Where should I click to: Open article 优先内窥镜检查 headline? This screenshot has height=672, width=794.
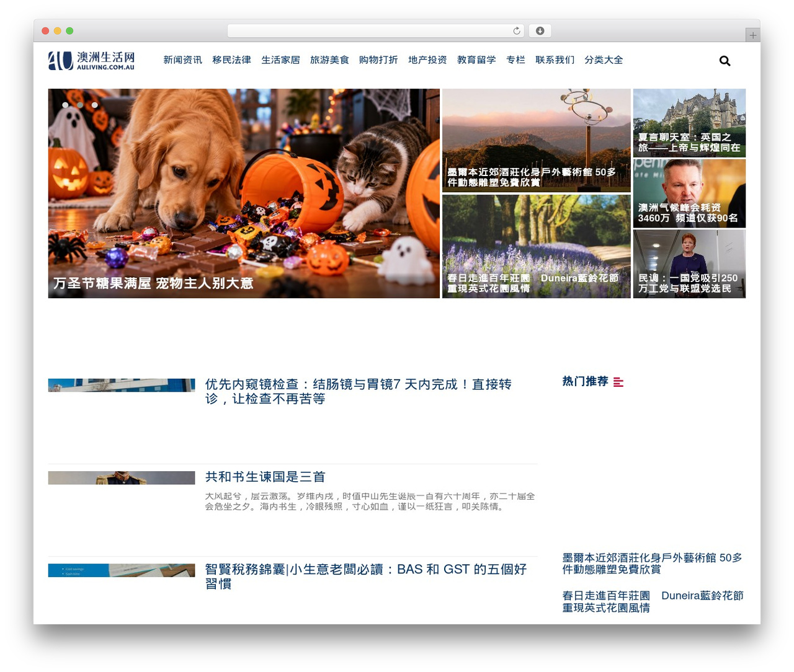359,391
